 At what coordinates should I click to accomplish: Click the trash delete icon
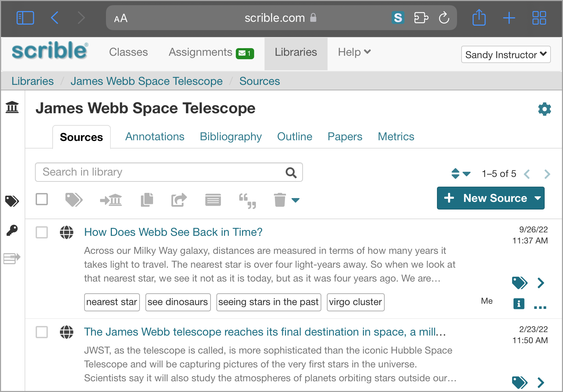[x=280, y=200]
